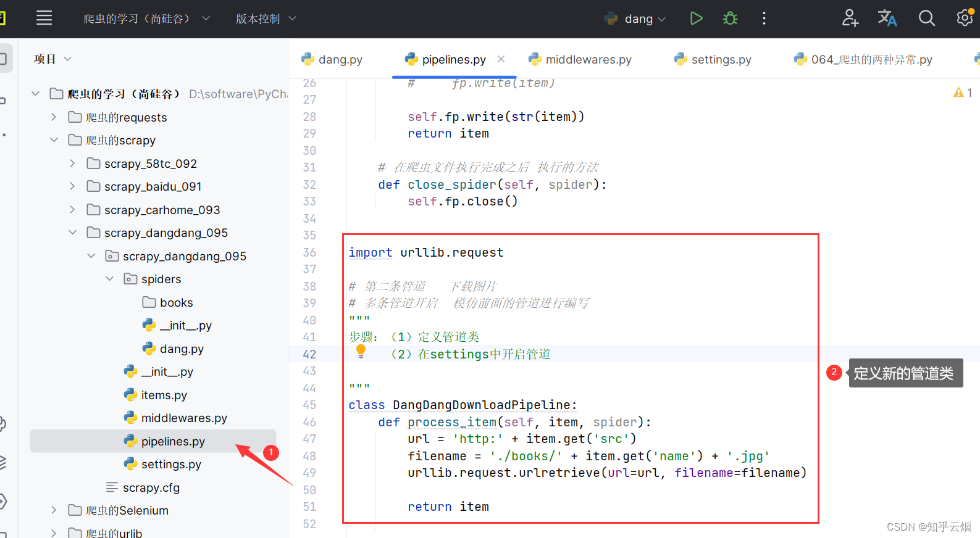980x538 pixels.
Task: Open the dang run configuration dropdown
Action: (x=635, y=19)
